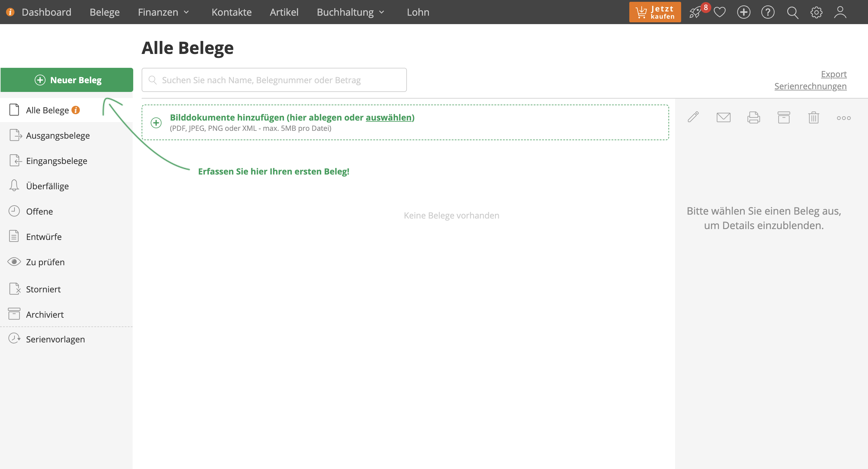The image size is (868, 469).
Task: Click the Archiviert box icon in sidebar
Action: (x=14, y=314)
